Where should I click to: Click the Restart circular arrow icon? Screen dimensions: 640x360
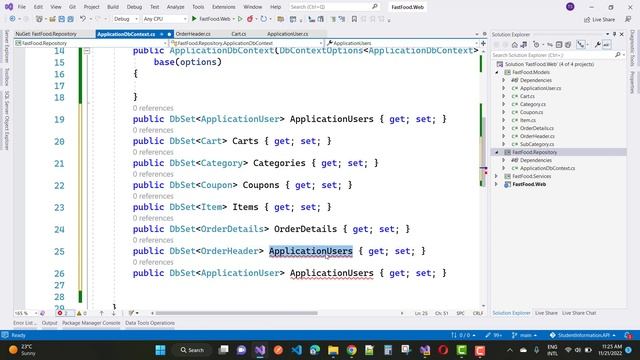click(x=263, y=19)
